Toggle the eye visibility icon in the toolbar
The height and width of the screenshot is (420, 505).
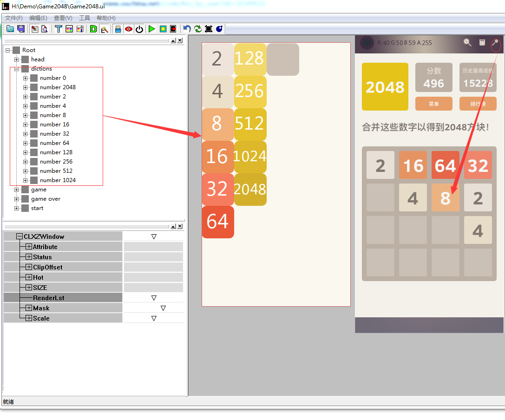(x=128, y=29)
